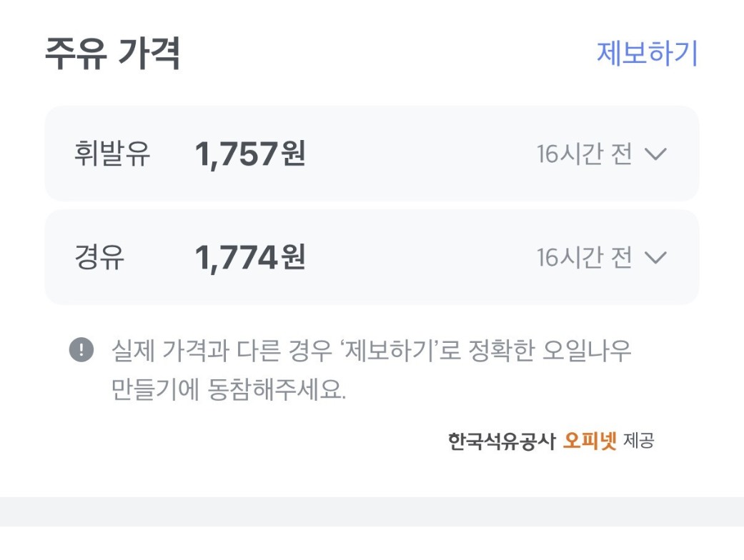Click the quoted '제보하기' in the notice
This screenshot has height=560, width=744.
(389, 351)
